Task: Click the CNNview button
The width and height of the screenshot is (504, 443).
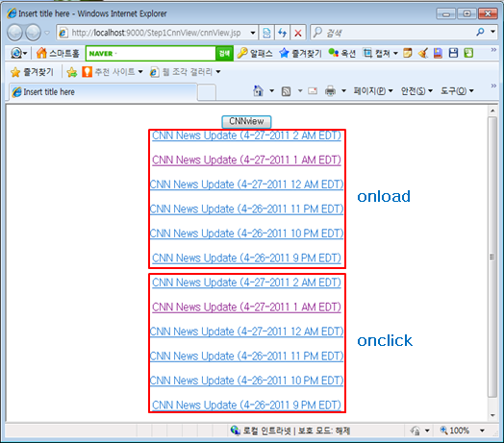Action: (246, 121)
